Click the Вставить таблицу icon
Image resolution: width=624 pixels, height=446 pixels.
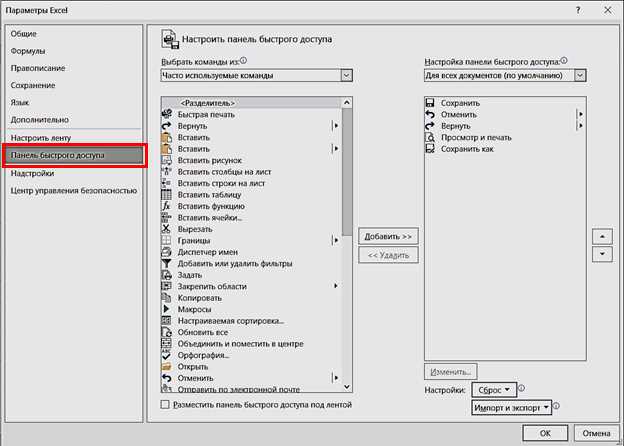[x=166, y=195]
